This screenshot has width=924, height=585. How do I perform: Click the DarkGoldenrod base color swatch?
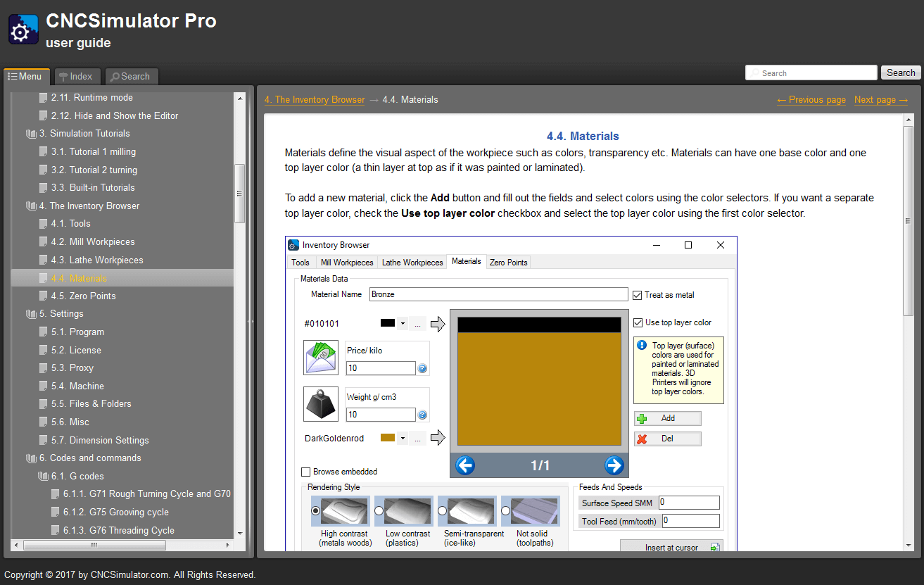click(x=388, y=438)
